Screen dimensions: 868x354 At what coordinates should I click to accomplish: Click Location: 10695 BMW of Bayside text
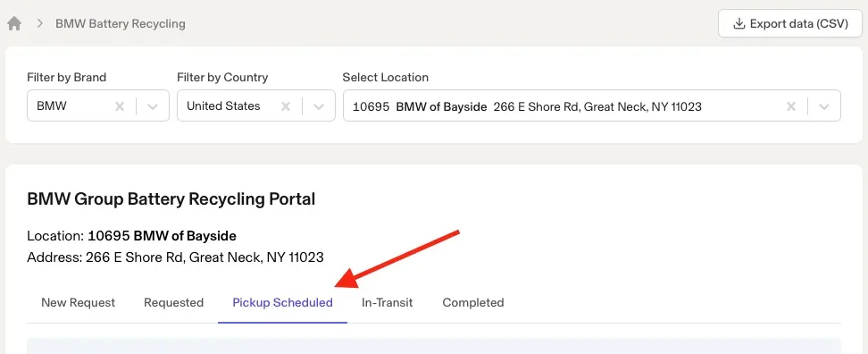(132, 236)
